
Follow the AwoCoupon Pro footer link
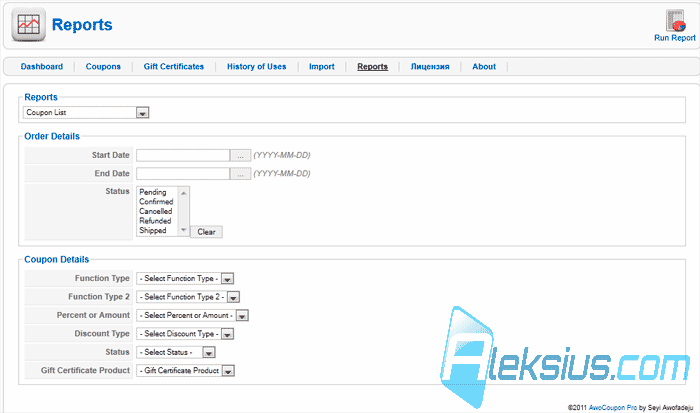pos(612,407)
